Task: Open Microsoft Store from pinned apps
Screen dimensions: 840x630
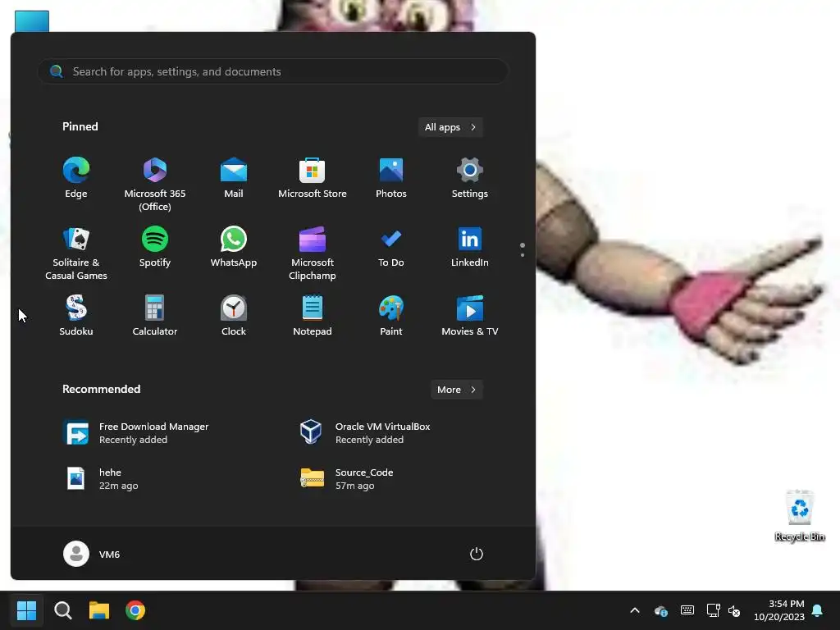Action: (x=313, y=178)
